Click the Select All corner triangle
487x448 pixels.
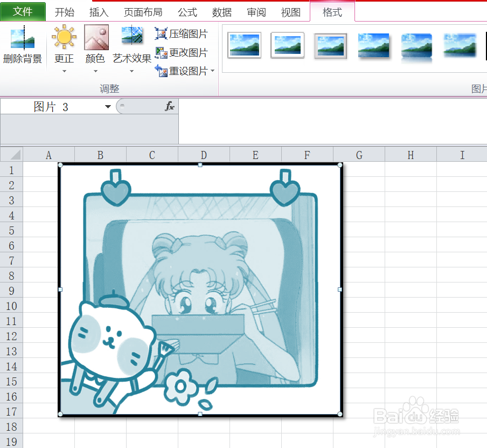[x=11, y=155]
